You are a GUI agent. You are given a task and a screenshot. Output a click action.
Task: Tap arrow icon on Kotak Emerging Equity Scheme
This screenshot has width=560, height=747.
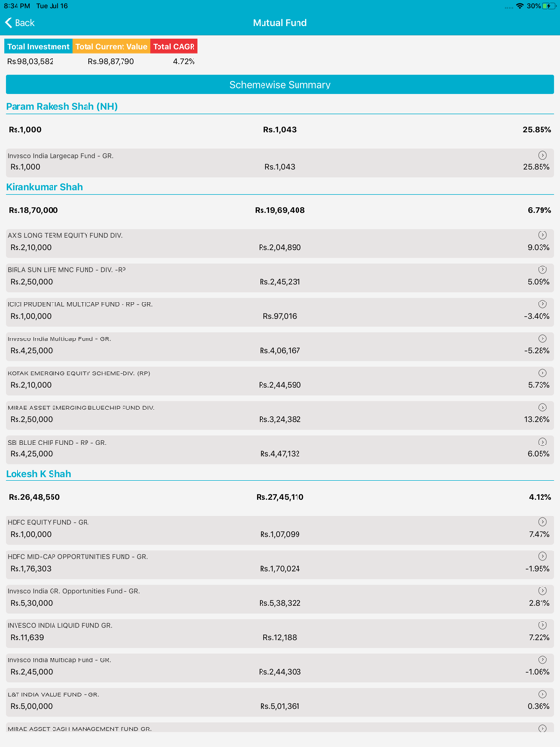point(542,373)
